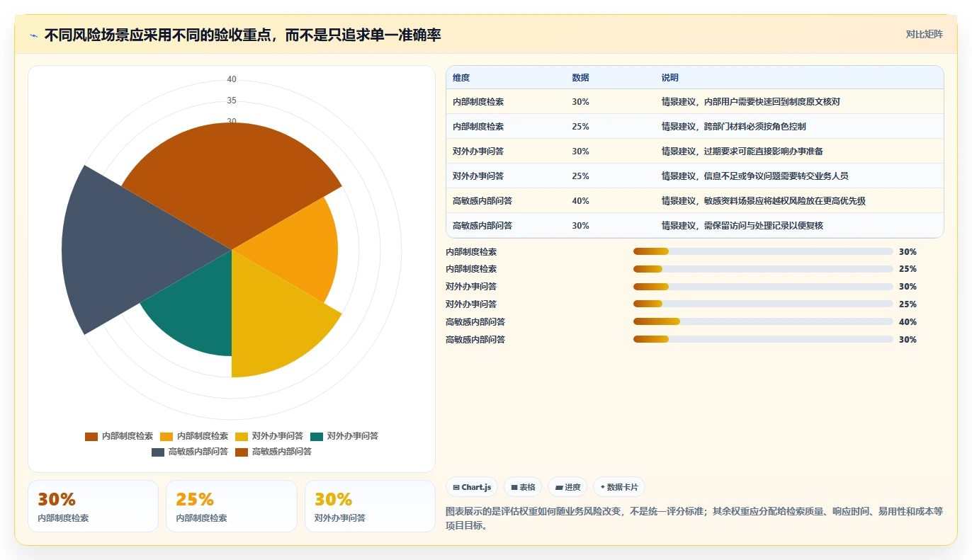
Task: Toggle the brown 高敏感内部问答 legend item
Action: [273, 452]
